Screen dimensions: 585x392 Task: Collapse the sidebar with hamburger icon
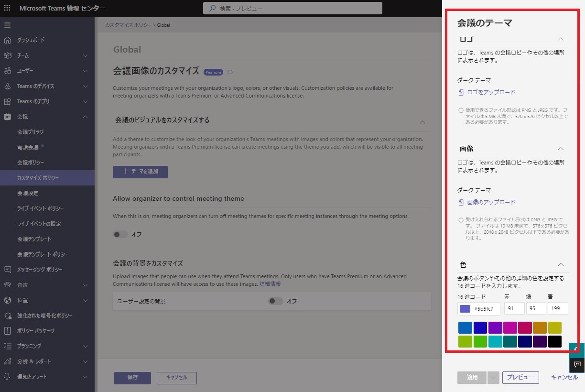click(7, 25)
